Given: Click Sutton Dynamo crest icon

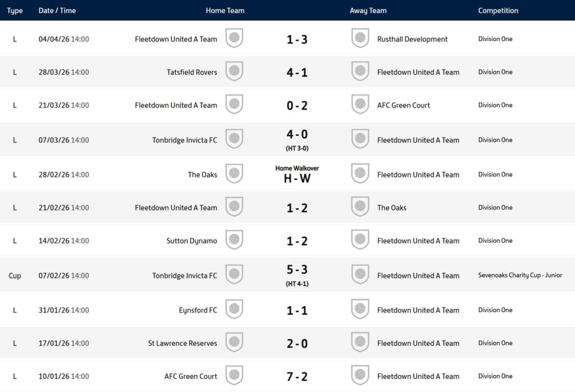Looking at the screenshot, I should point(234,240).
